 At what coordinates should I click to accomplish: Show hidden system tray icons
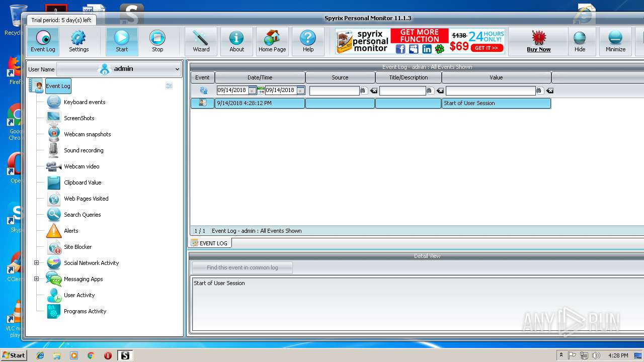561,355
